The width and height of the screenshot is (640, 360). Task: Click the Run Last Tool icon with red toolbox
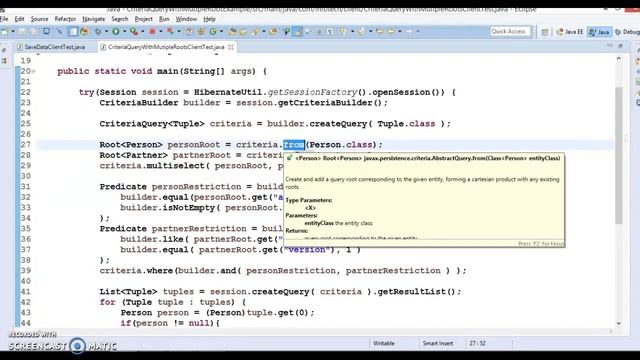pos(134,31)
